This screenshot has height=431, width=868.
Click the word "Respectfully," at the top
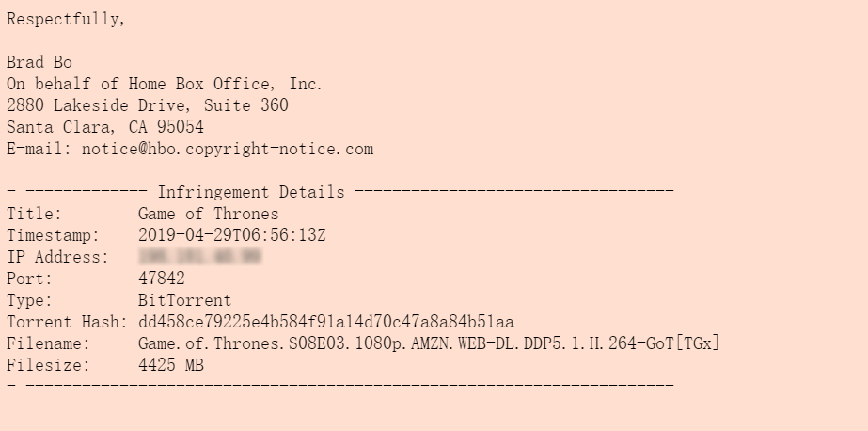pyautogui.click(x=66, y=20)
